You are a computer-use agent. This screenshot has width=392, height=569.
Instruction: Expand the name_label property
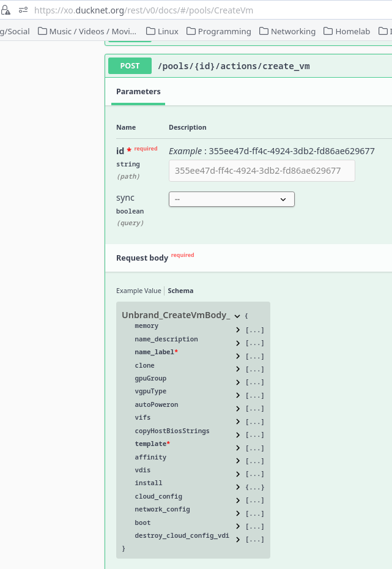[238, 356]
